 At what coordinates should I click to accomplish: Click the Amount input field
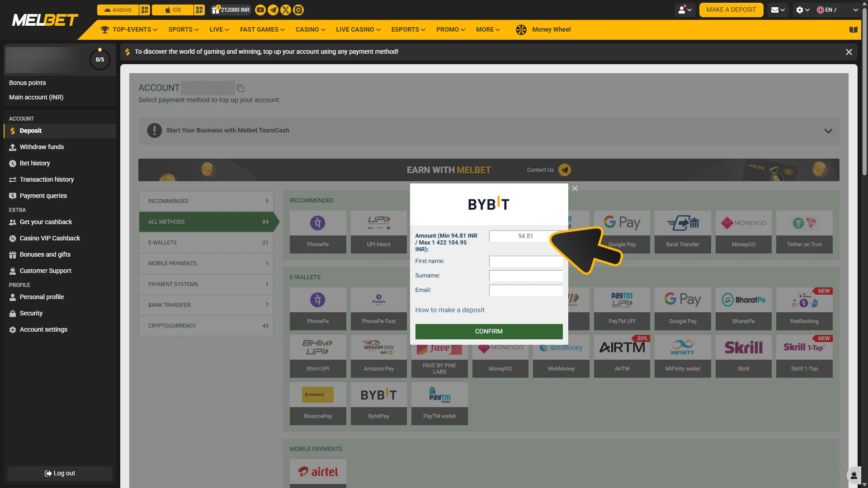point(525,236)
